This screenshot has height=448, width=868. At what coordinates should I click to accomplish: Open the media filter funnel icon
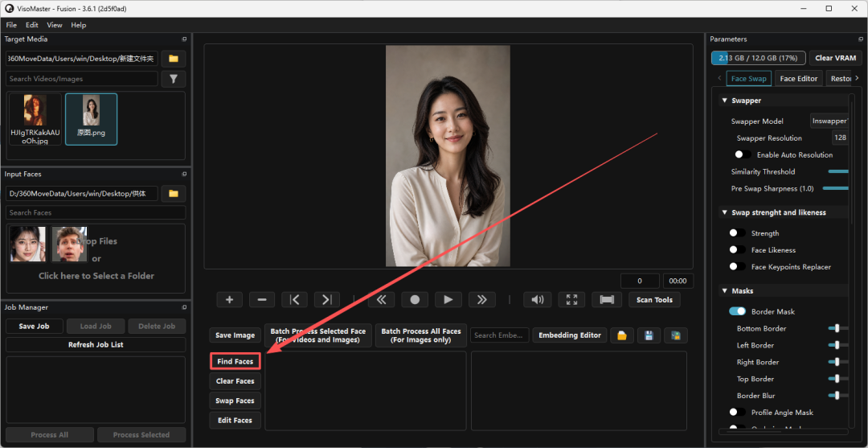(174, 79)
